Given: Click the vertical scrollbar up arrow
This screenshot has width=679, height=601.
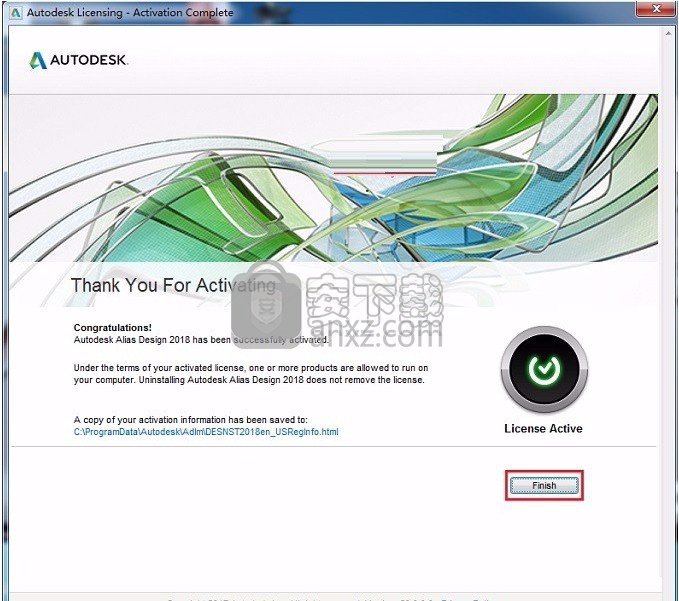Looking at the screenshot, I should 669,33.
